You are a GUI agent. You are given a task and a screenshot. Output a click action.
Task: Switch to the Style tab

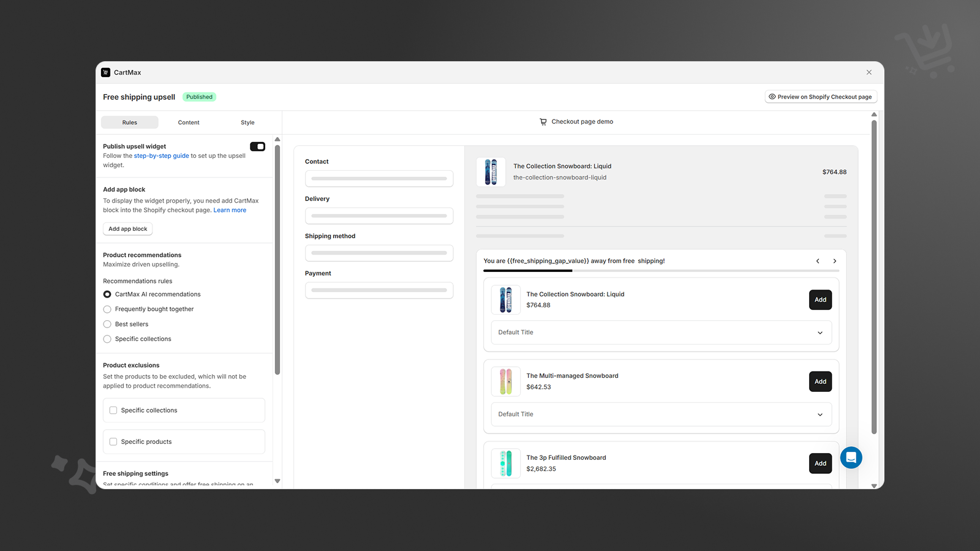(x=247, y=122)
